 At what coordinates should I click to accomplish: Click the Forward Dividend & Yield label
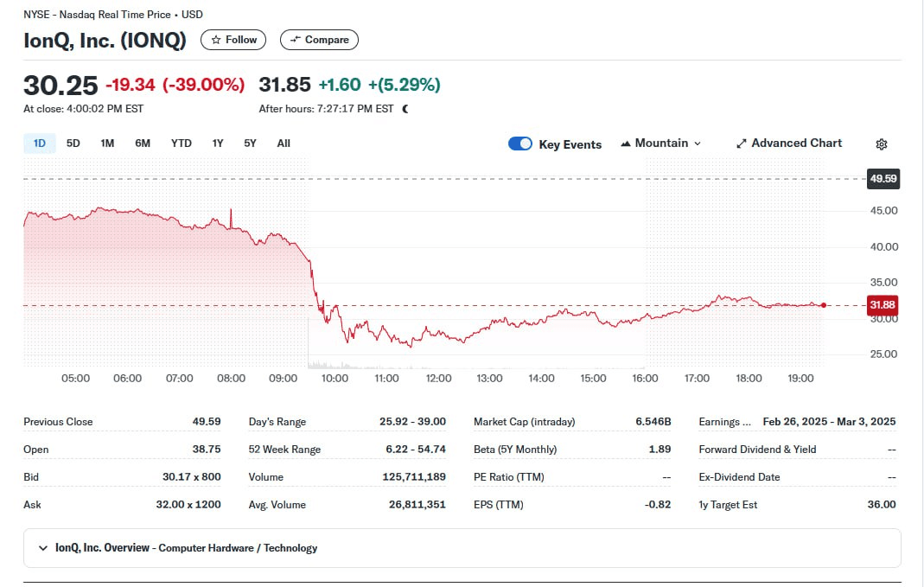coord(757,449)
